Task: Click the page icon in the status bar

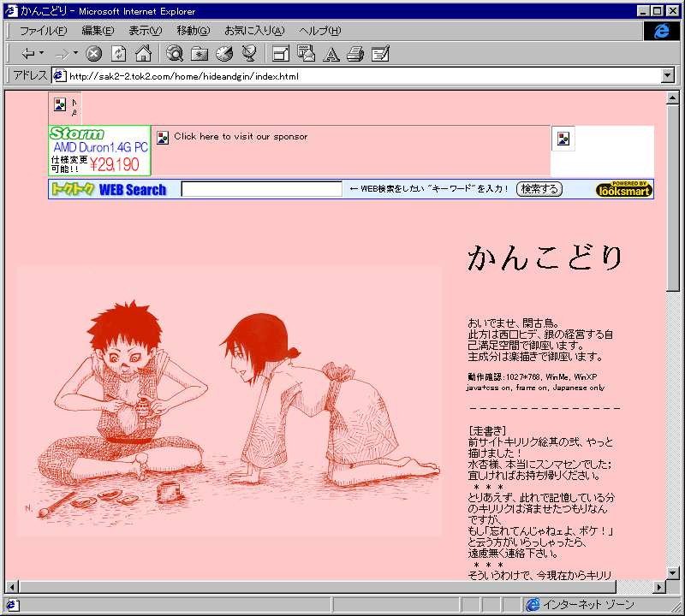Action: 11,605
